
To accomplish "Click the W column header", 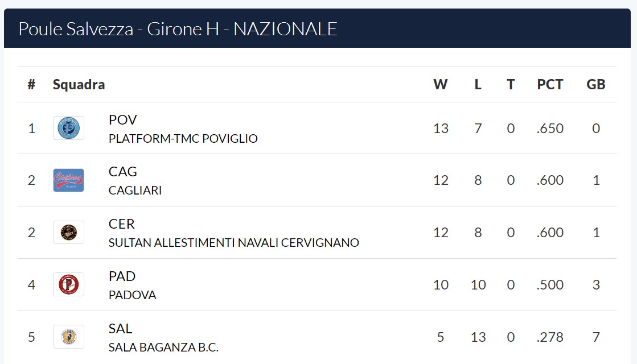I will click(441, 84).
